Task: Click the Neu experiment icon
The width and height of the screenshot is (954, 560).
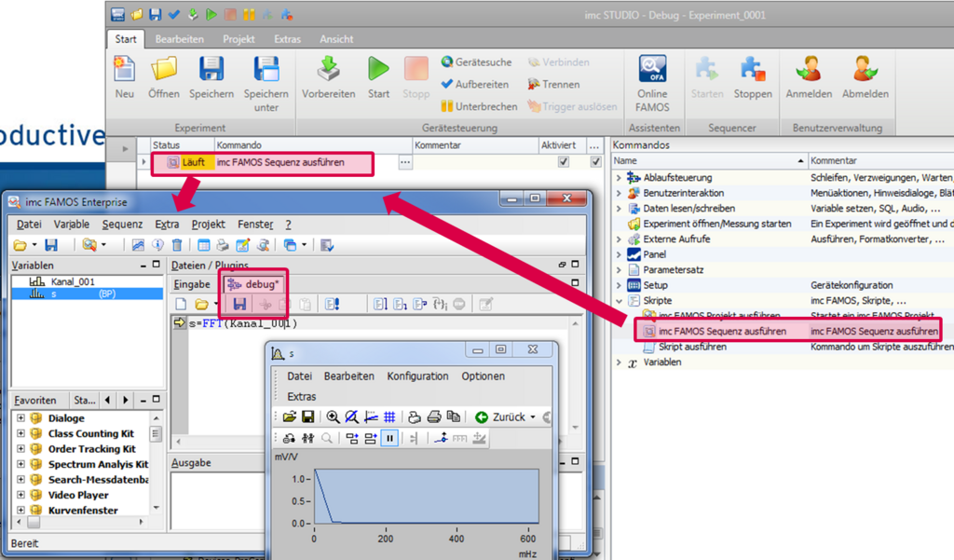Action: [x=124, y=70]
